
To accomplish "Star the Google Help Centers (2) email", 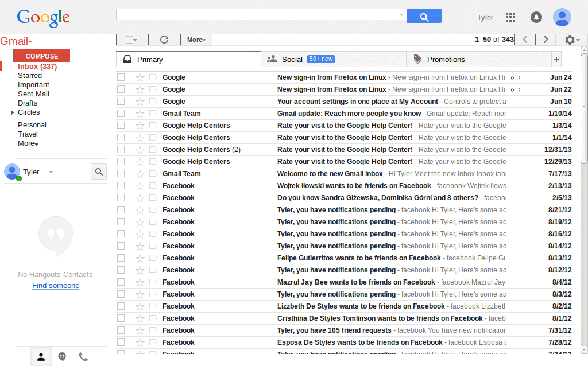I will coord(140,150).
